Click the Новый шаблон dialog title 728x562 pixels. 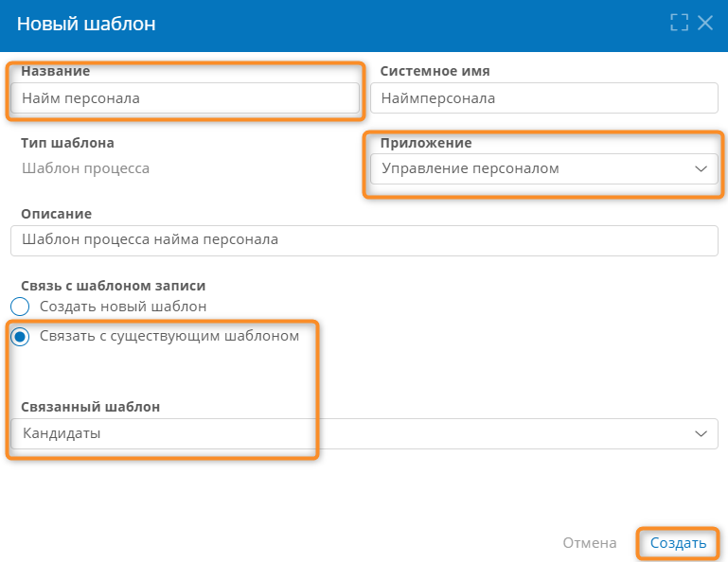(86, 24)
